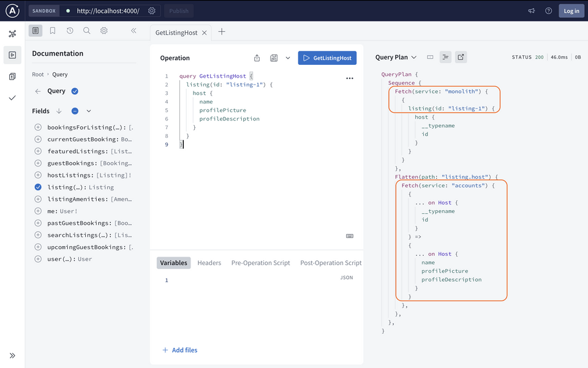Open the Post-Operation Script tab
This screenshot has width=588, height=368.
tap(330, 262)
